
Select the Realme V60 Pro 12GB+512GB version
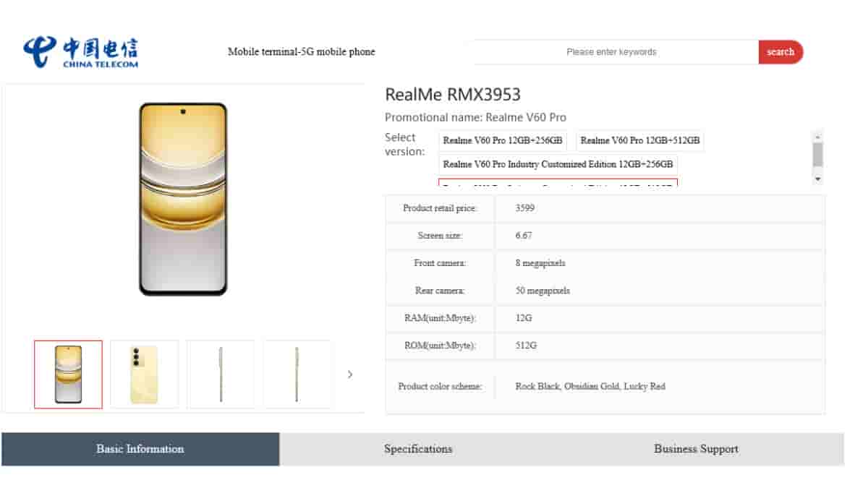[x=639, y=140]
